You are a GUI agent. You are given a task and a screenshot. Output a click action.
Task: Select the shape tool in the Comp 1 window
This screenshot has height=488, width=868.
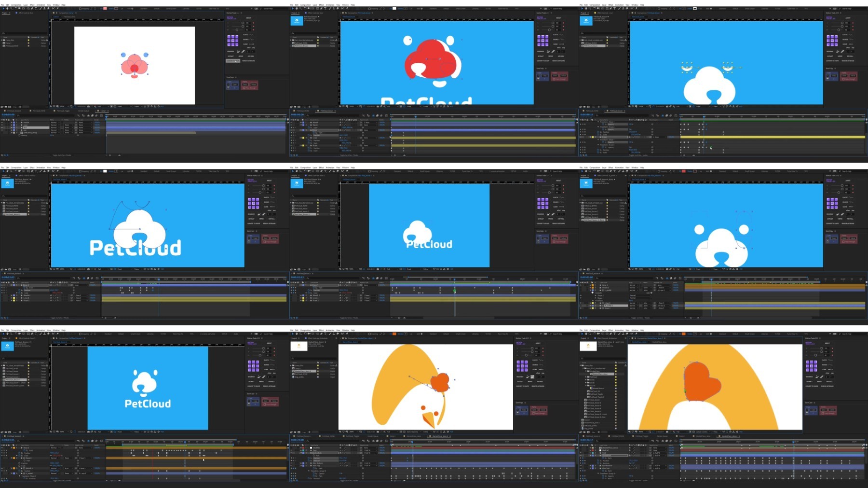click(x=28, y=8)
